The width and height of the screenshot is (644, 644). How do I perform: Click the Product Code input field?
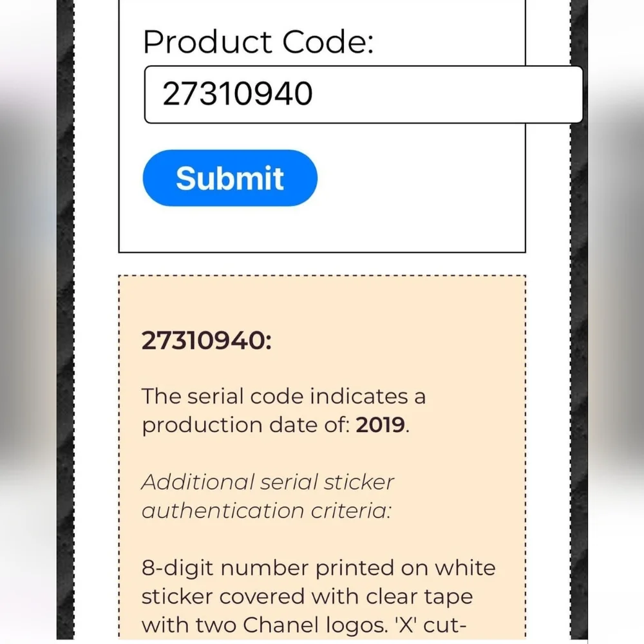pos(363,95)
